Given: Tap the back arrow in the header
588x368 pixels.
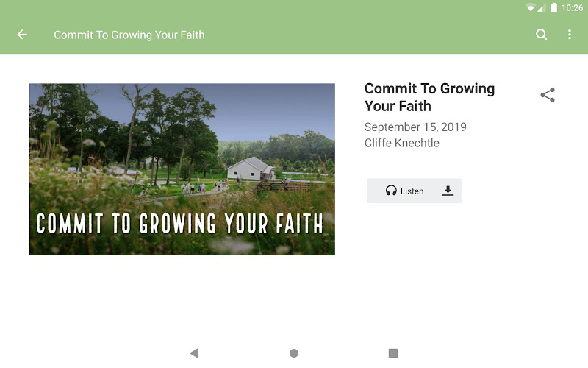Looking at the screenshot, I should pyautogui.click(x=22, y=35).
